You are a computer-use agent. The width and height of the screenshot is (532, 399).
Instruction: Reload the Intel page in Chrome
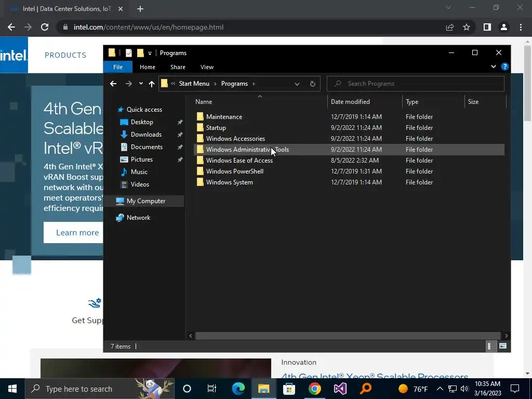[x=45, y=27]
